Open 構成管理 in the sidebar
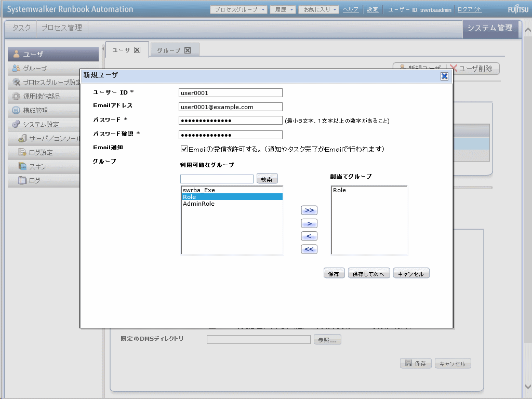Screen dimensions: 532x399 click(x=44, y=110)
